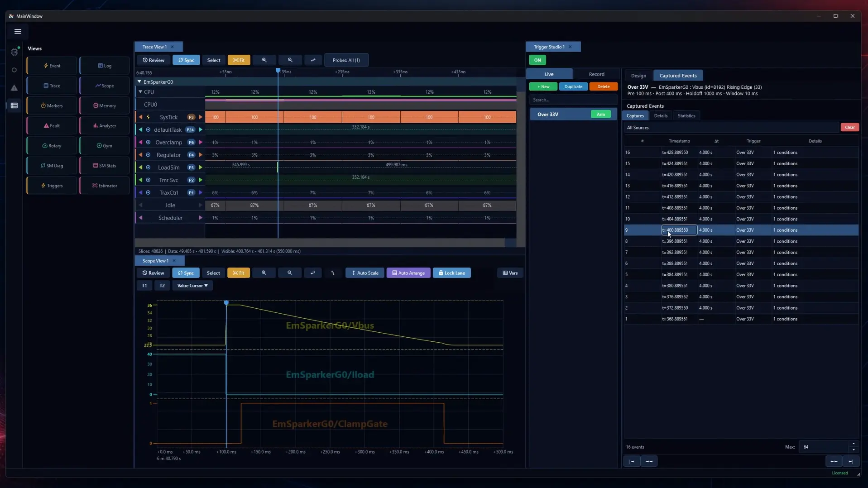Image resolution: width=868 pixels, height=488 pixels.
Task: Toggle Trigger Studio ON switch
Action: [537, 60]
